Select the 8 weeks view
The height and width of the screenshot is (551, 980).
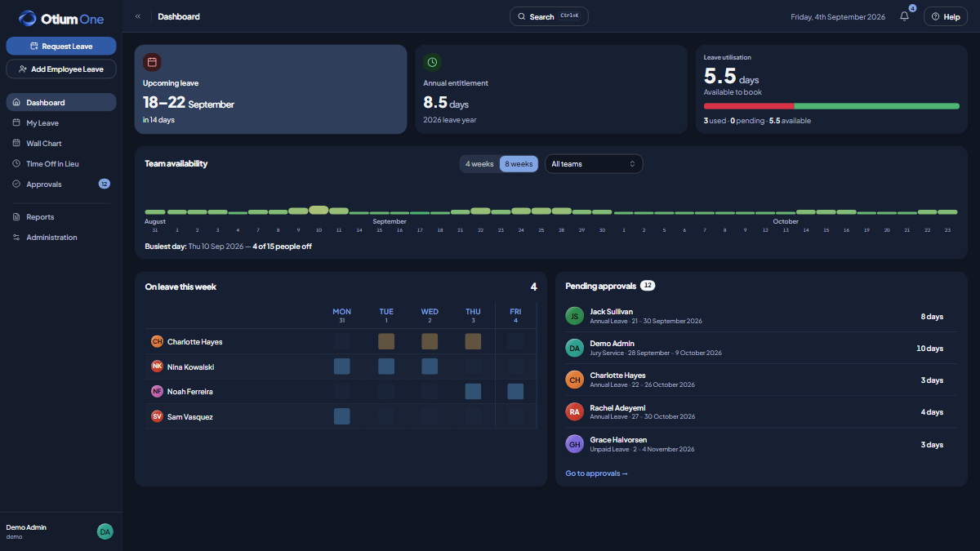tap(519, 164)
